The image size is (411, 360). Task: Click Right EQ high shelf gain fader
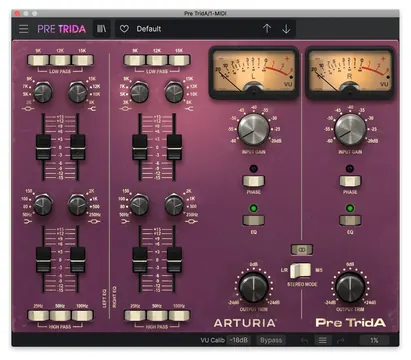point(174,147)
